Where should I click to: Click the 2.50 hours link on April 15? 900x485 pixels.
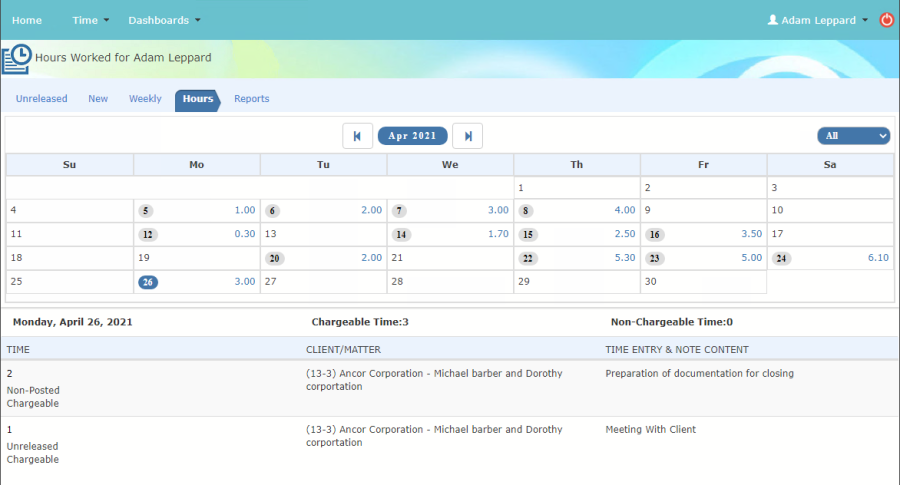[625, 234]
